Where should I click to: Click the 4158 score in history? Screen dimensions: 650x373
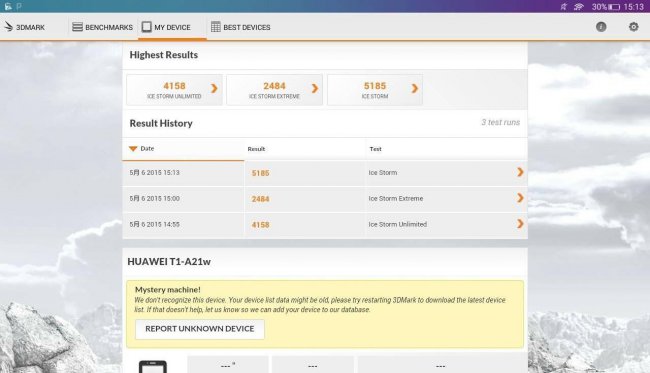[260, 225]
